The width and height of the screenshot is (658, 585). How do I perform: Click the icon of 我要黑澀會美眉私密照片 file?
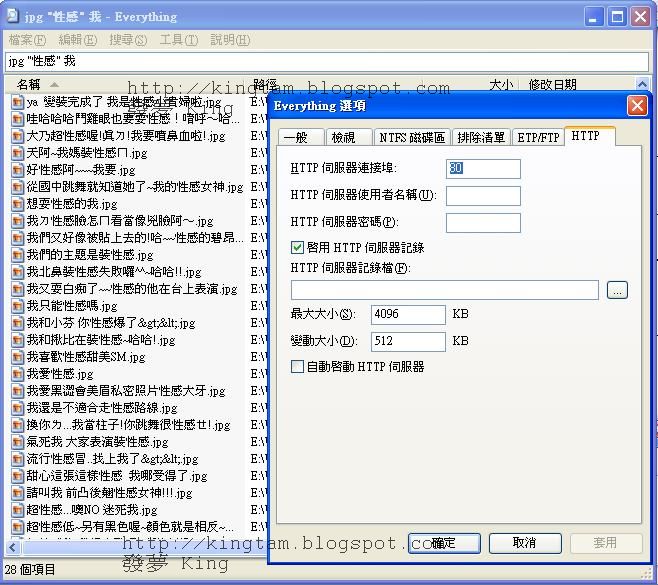point(17,391)
